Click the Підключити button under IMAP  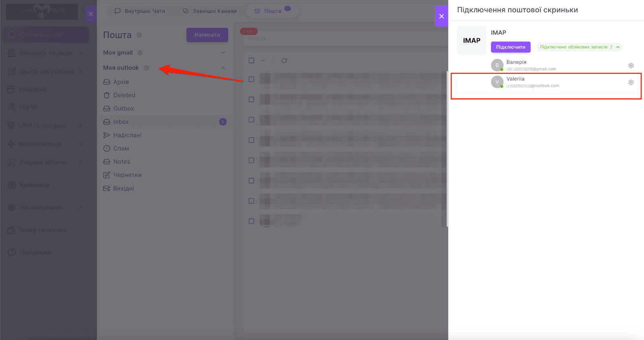511,47
